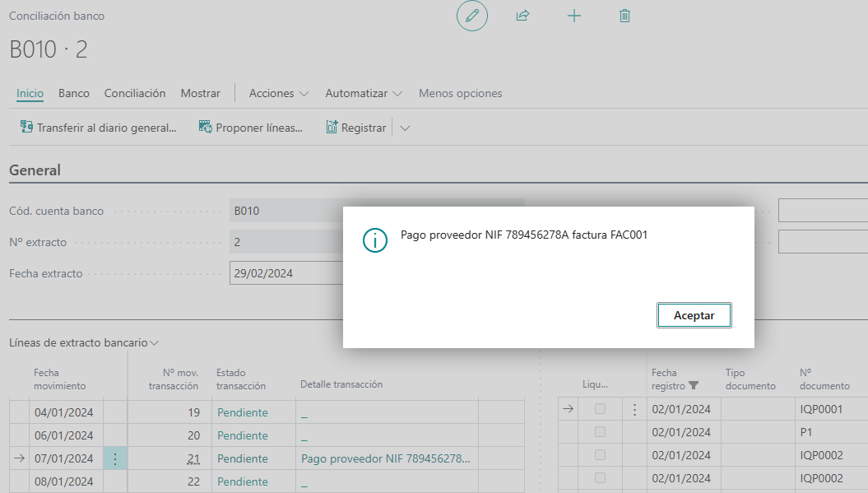Select the Conciliación tab

point(134,93)
